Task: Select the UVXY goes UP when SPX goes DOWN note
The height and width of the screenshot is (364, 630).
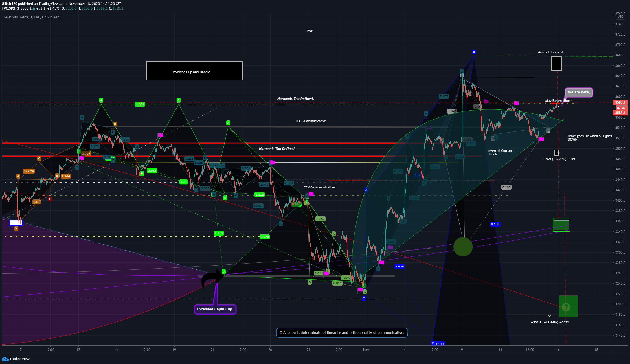Action: point(590,138)
